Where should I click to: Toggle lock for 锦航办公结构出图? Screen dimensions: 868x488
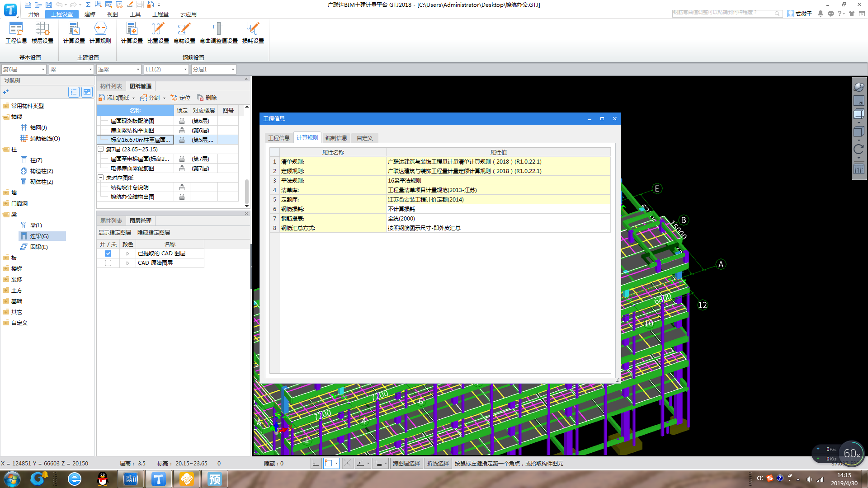pos(182,197)
